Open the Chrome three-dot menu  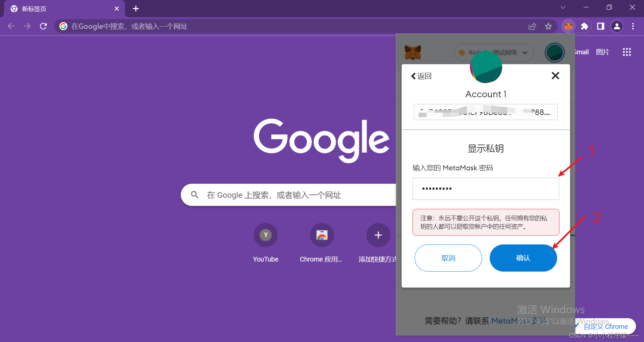[x=633, y=26]
